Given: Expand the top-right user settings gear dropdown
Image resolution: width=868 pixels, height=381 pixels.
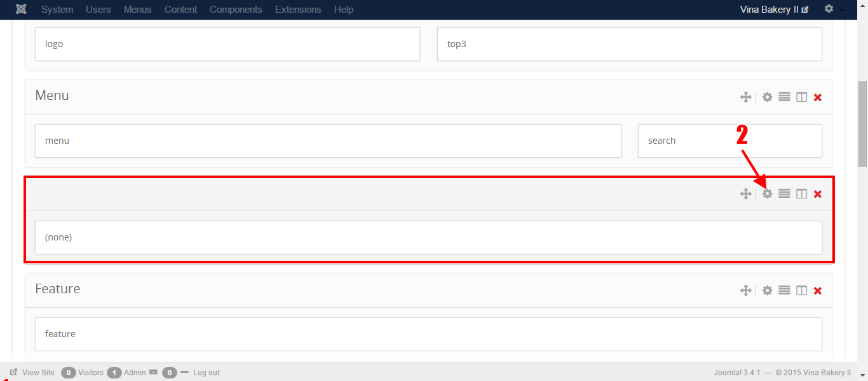Looking at the screenshot, I should pyautogui.click(x=833, y=10).
